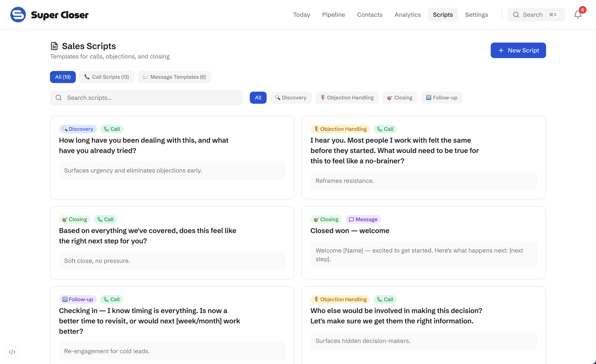Screen dimensions: 596x364
Task: Click Message tag on 'Closed won' card
Action: [363, 219]
